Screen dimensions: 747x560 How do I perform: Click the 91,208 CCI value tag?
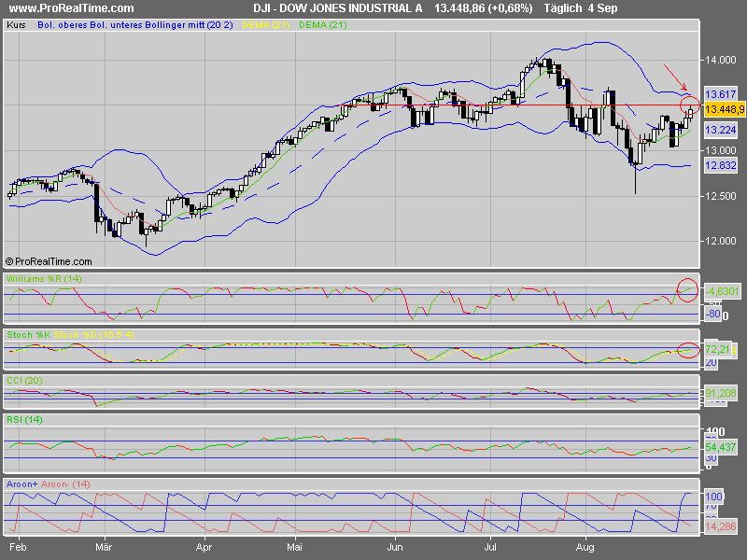pos(720,393)
